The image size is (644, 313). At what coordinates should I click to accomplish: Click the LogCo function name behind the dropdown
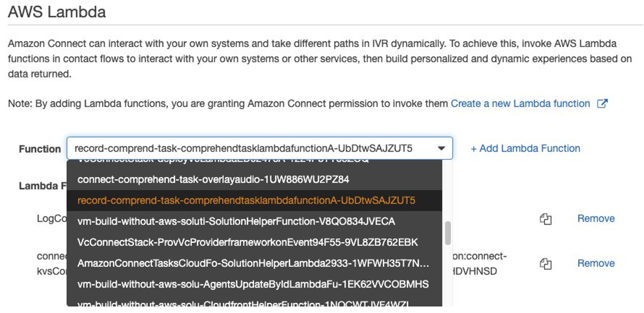(x=51, y=219)
